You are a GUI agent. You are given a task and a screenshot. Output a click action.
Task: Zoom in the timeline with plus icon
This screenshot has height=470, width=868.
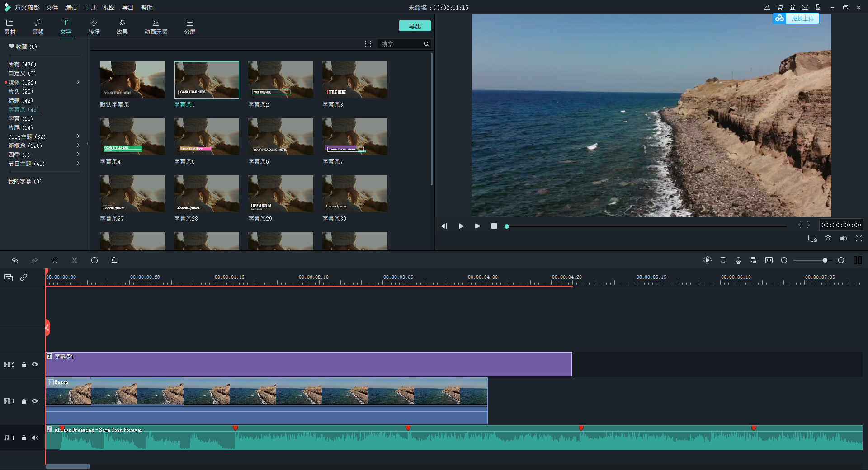click(x=841, y=260)
